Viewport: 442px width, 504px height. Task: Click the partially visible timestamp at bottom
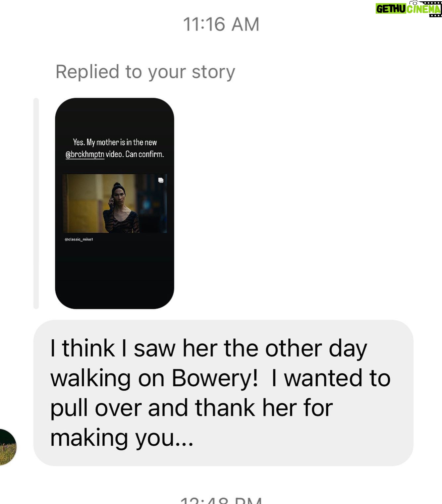(x=221, y=500)
